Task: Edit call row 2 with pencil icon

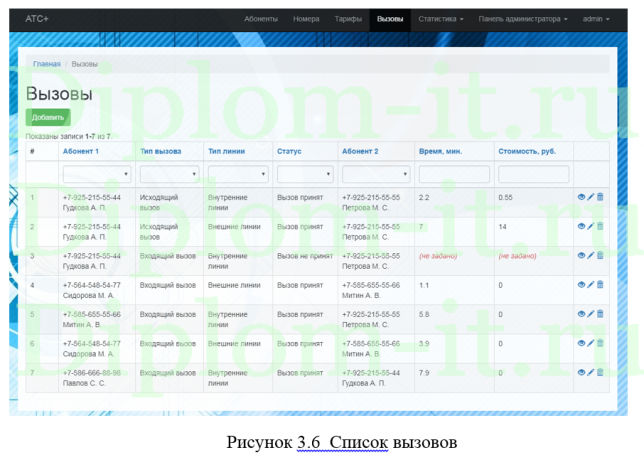Action: pyautogui.click(x=591, y=226)
